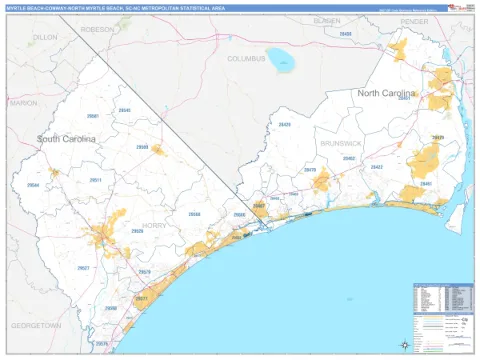
Task: Click ZIP code 29577 label
Action: tap(141, 298)
